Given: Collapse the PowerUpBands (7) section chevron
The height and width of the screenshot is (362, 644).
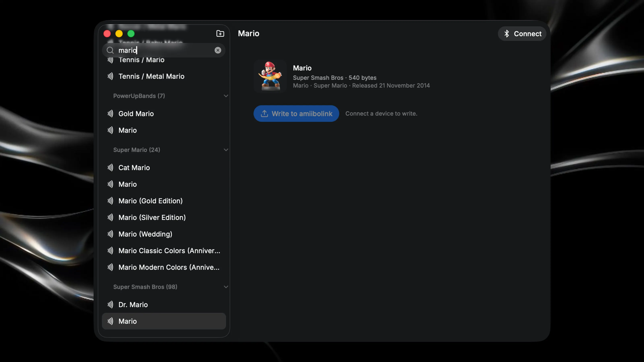Looking at the screenshot, I should 226,96.
